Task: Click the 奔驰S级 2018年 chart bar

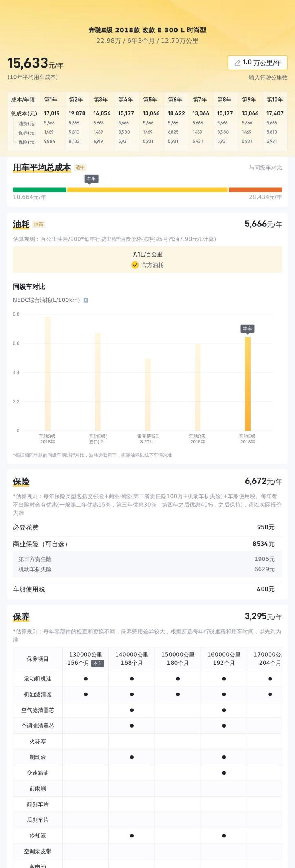Action: [x=48, y=374]
